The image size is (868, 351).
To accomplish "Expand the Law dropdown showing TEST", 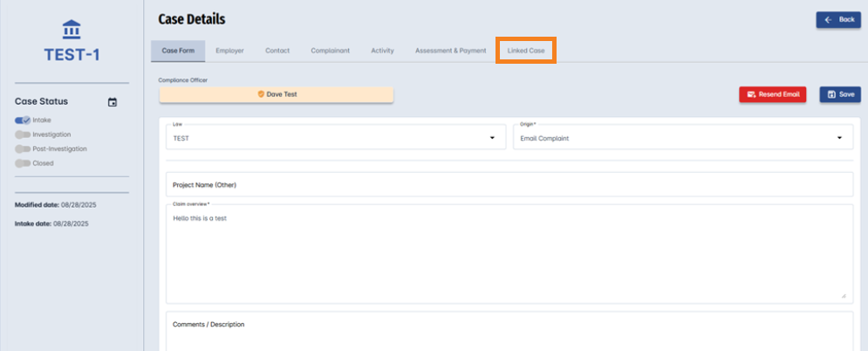I will click(336, 137).
